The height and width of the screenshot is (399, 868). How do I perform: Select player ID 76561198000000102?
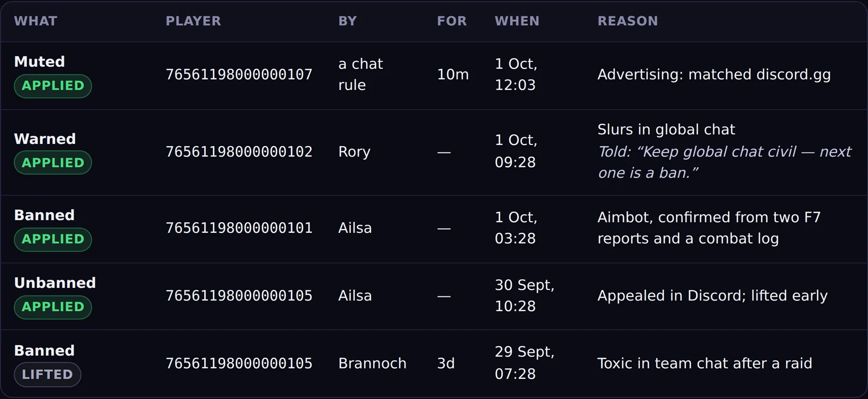239,152
